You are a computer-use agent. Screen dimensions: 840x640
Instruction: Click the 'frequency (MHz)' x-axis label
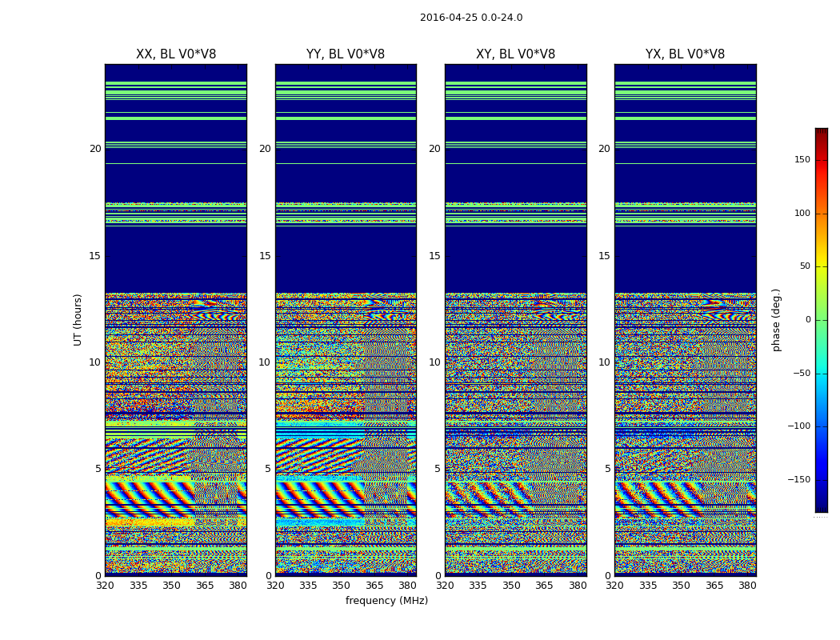coord(386,600)
